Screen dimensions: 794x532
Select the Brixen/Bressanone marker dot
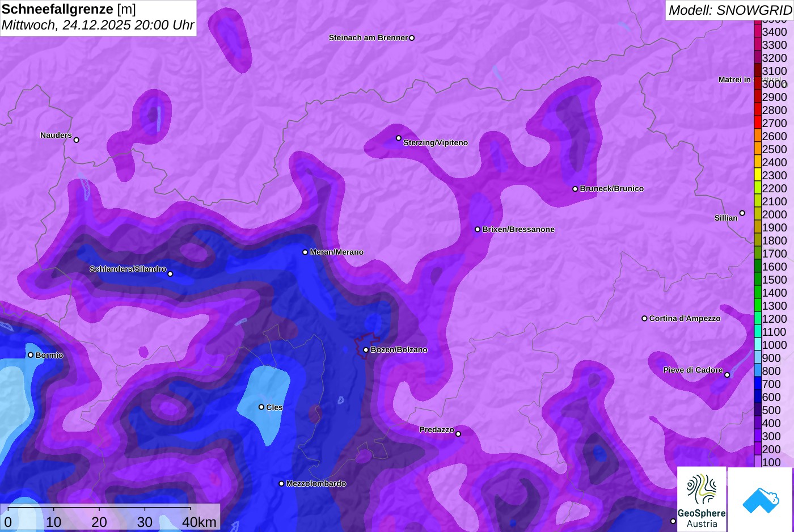[478, 229]
